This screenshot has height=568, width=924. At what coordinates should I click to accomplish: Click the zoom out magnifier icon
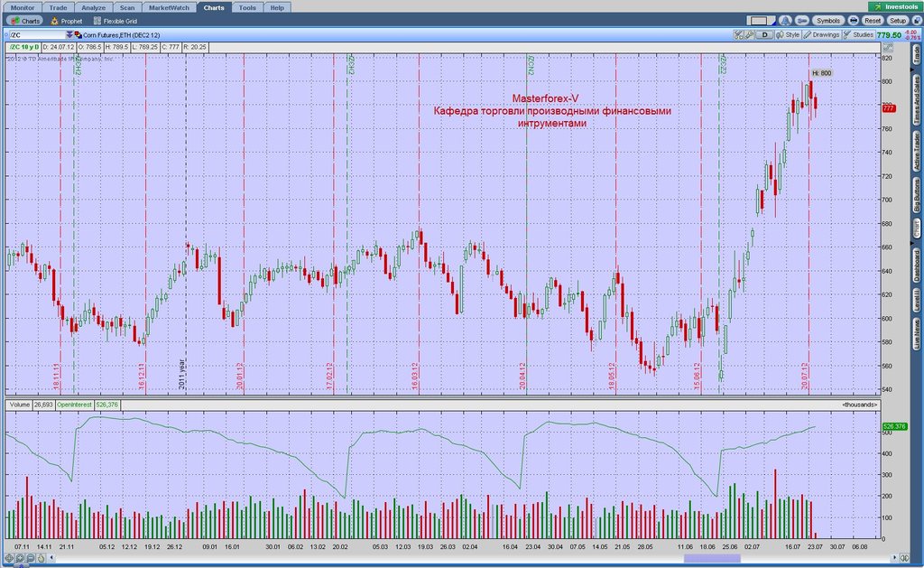(30, 557)
